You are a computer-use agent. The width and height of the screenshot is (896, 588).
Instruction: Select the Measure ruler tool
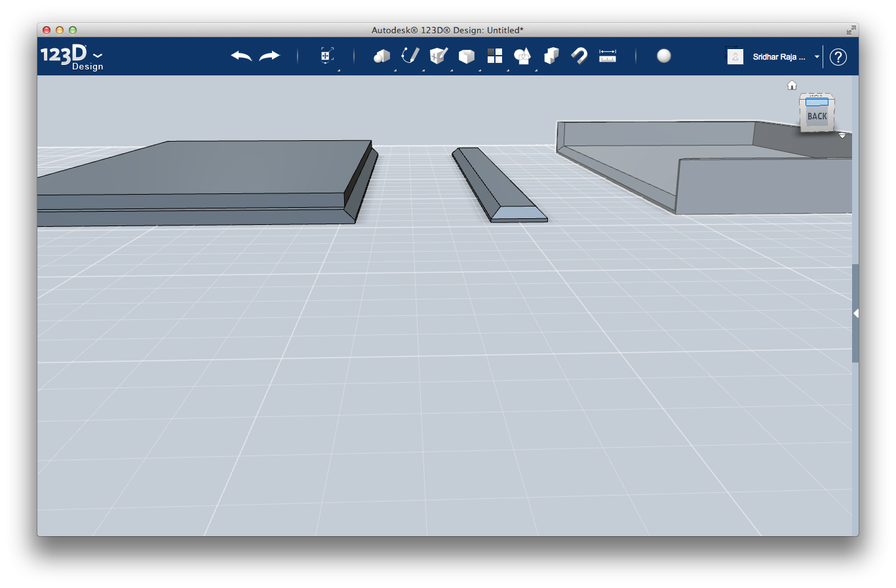click(608, 56)
